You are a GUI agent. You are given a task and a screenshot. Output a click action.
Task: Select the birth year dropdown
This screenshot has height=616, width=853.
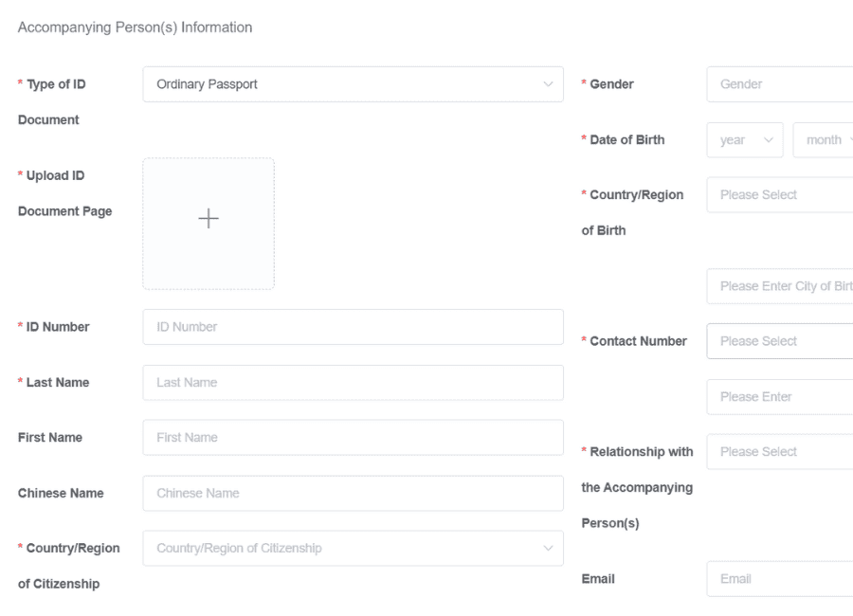click(x=744, y=140)
